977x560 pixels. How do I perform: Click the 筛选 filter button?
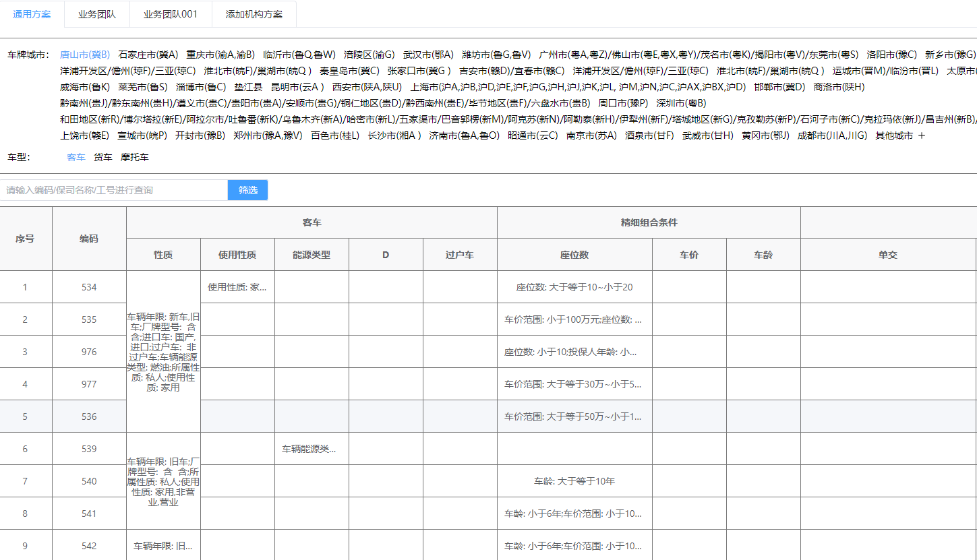pos(247,190)
